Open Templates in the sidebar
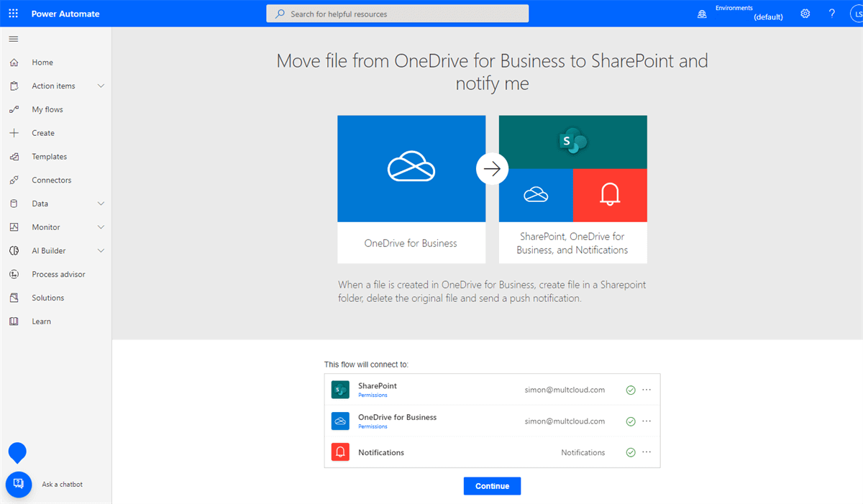This screenshot has width=863, height=504. coord(50,157)
